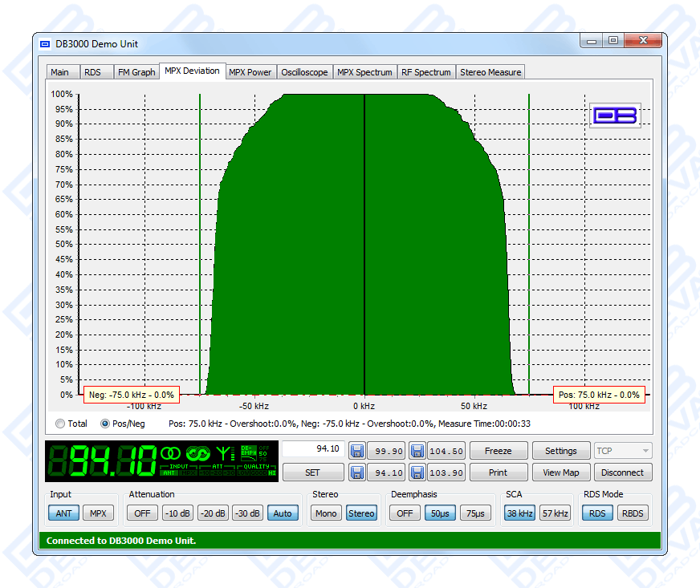Click the application icon in title bar
This screenshot has width=700, height=588.
[x=46, y=44]
